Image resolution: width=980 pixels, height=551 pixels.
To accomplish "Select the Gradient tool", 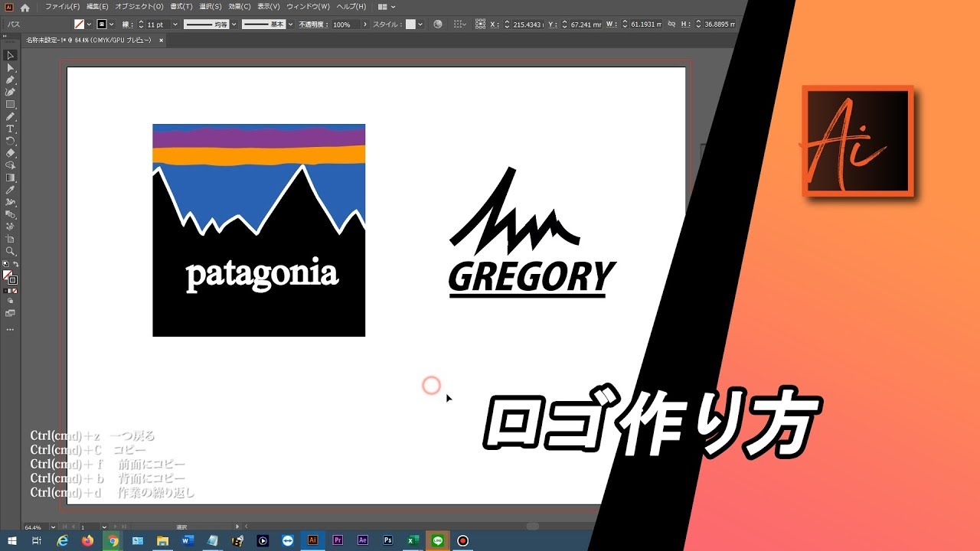I will pos(11,178).
